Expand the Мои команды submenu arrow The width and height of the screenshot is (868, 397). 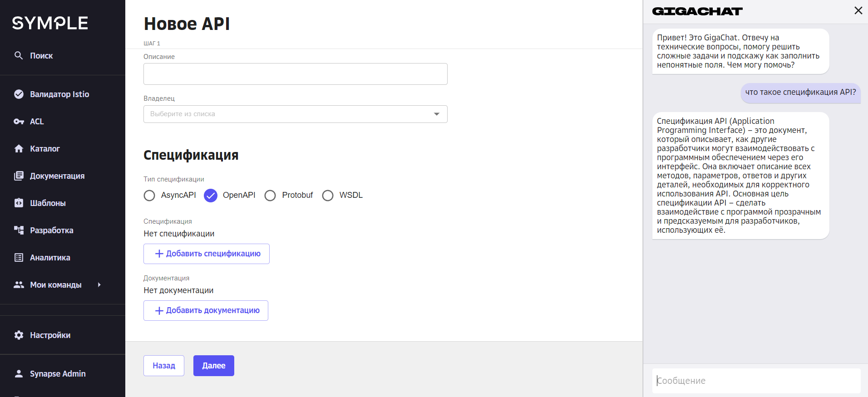pos(99,285)
